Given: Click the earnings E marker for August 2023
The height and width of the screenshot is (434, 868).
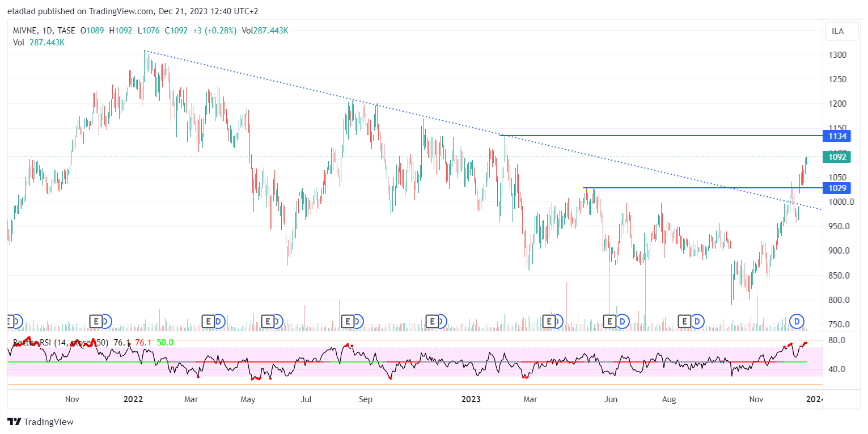Looking at the screenshot, I should click(x=684, y=322).
